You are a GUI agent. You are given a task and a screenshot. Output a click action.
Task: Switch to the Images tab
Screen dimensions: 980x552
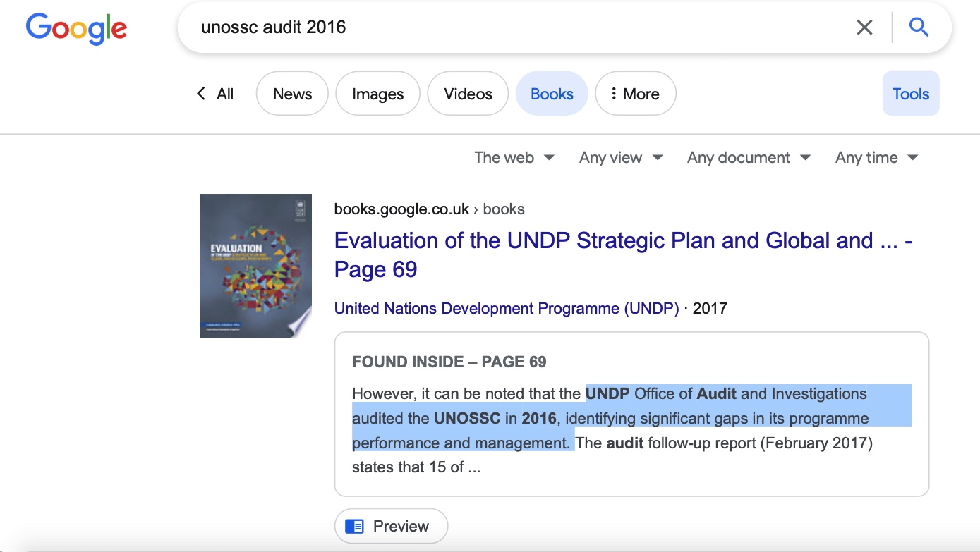tap(377, 94)
